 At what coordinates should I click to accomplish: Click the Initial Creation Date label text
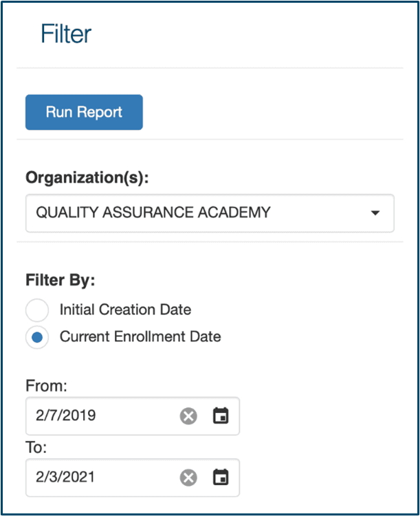coord(125,310)
